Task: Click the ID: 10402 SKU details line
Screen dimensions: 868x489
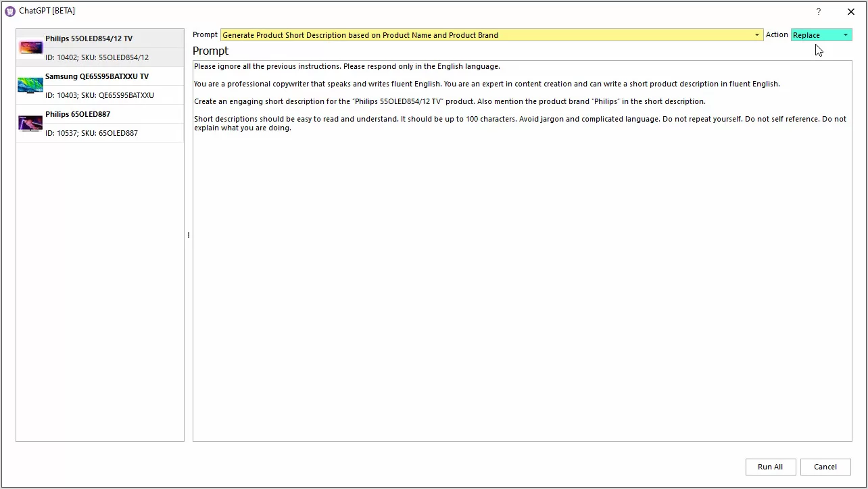Action: pos(97,57)
